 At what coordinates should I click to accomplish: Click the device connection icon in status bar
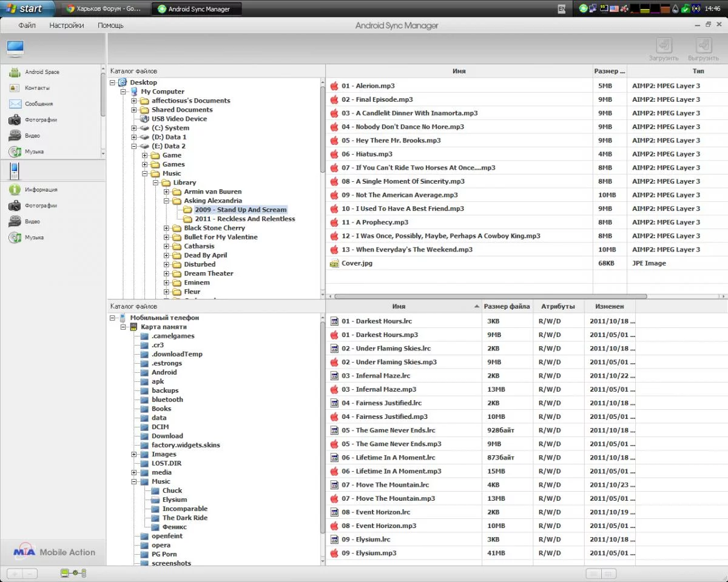[x=73, y=574]
